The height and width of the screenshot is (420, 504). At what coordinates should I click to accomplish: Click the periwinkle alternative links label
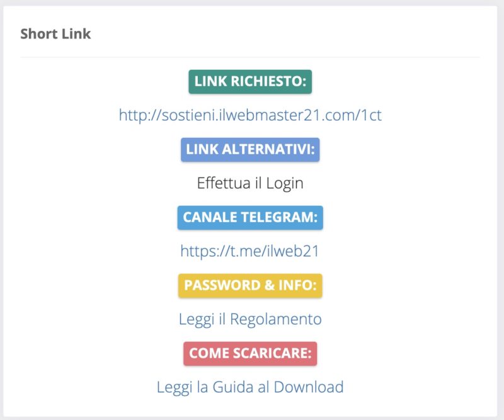(x=250, y=150)
